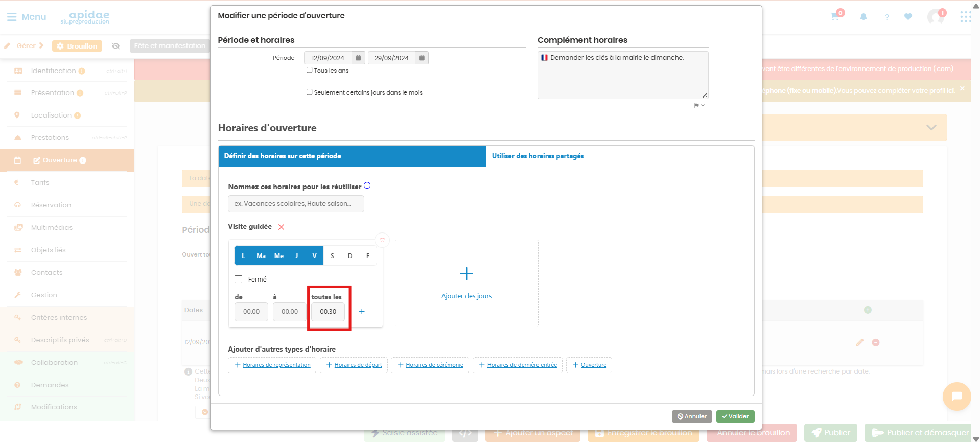Open the apps grid menu
The image size is (980, 442).
pos(966,17)
